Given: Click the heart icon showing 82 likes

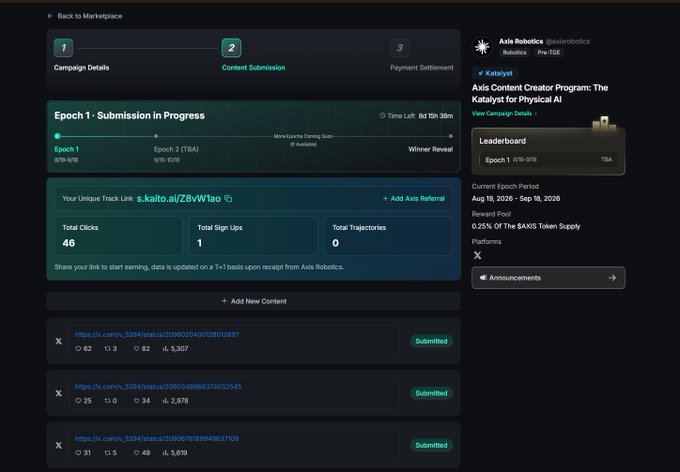Looking at the screenshot, I should click(136, 349).
